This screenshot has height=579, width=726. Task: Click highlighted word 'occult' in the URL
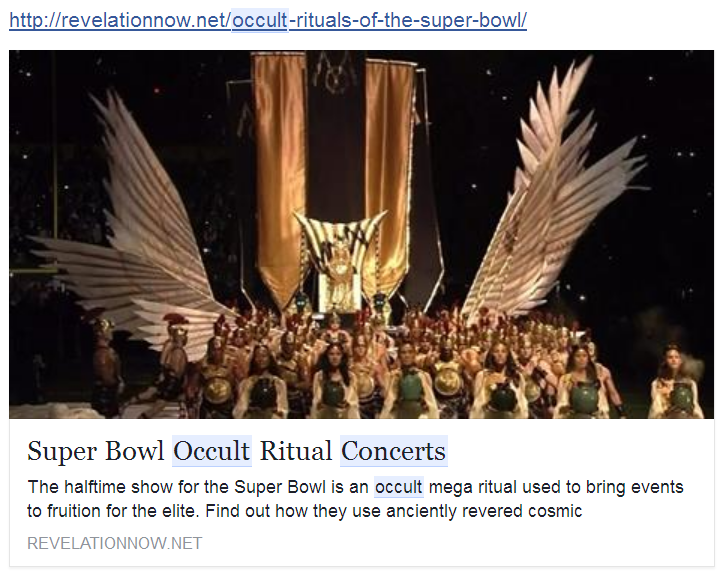click(x=260, y=20)
